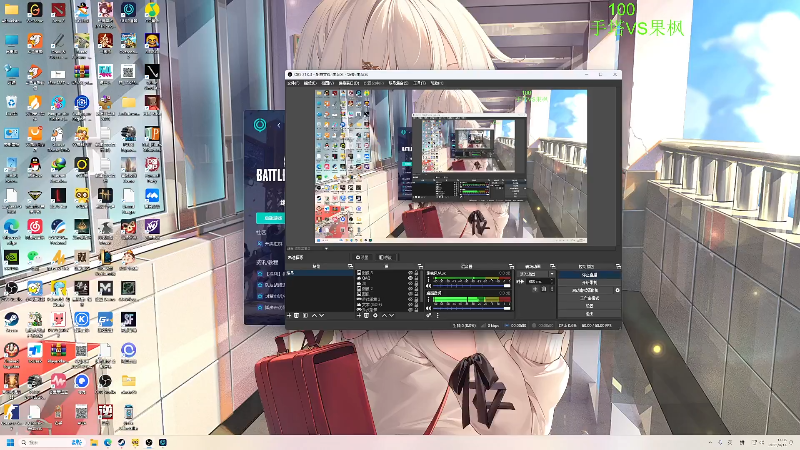
Task: Add a configurable transition with plus icon
Action: pos(535,289)
